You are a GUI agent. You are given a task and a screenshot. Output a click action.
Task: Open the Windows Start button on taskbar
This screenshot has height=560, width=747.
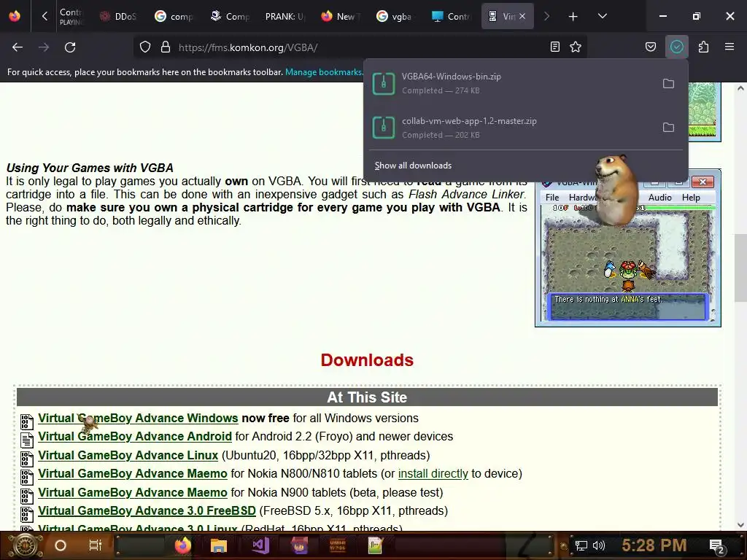point(25,545)
